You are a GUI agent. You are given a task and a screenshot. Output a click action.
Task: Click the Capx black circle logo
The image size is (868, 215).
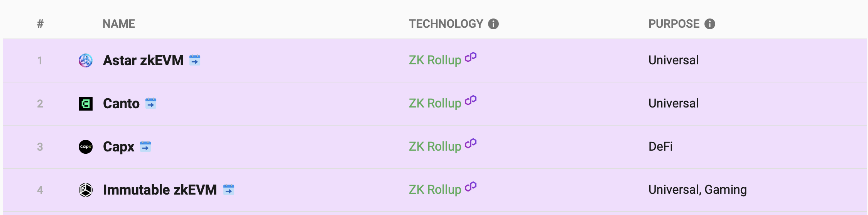(x=86, y=147)
